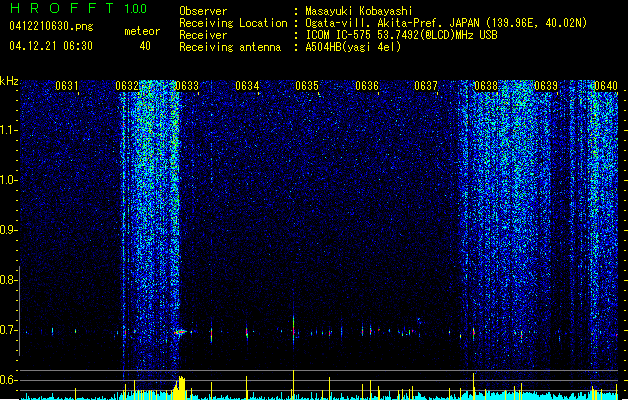Click the 0635 time marker
The width and height of the screenshot is (629, 400).
[307, 86]
